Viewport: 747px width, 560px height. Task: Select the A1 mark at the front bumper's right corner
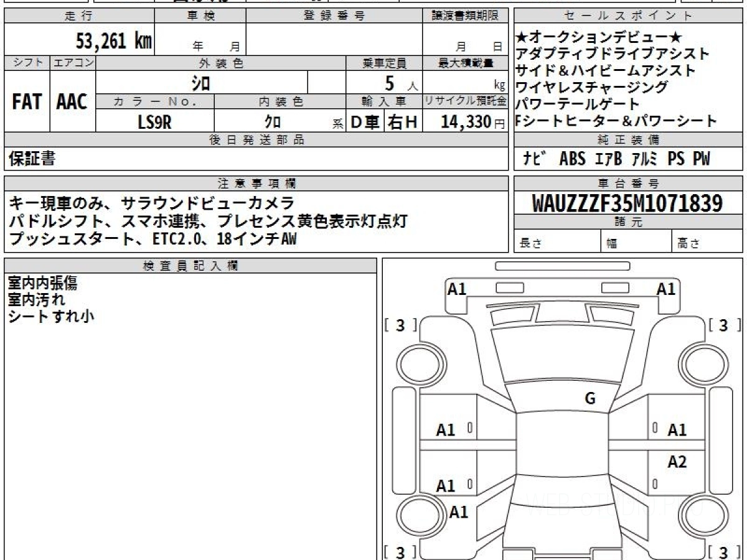tap(666, 289)
